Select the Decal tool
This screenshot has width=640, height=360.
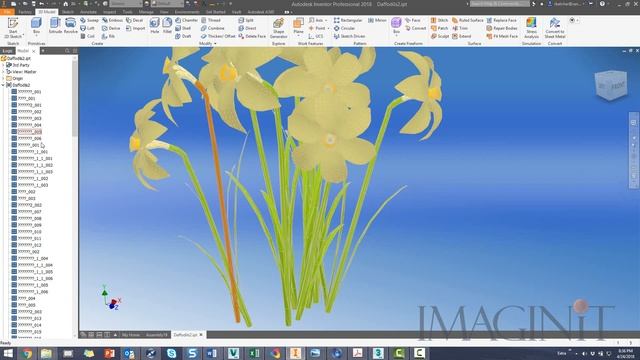pos(135,20)
